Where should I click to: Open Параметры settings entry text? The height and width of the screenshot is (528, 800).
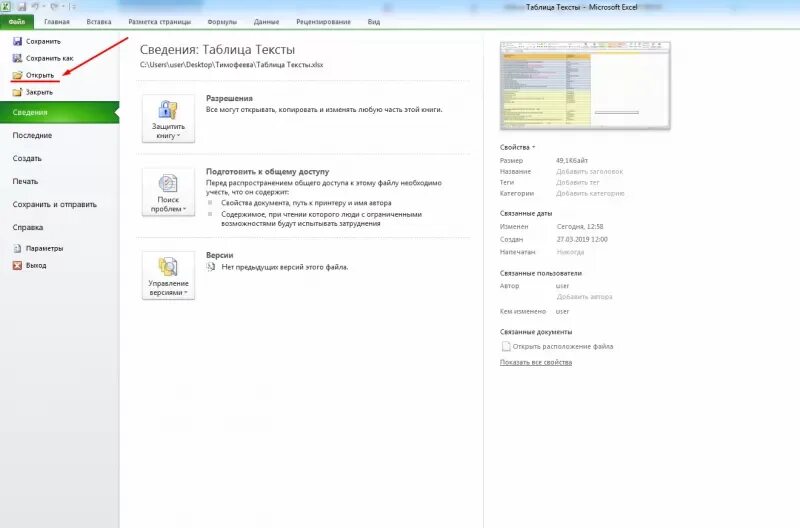pos(44,248)
